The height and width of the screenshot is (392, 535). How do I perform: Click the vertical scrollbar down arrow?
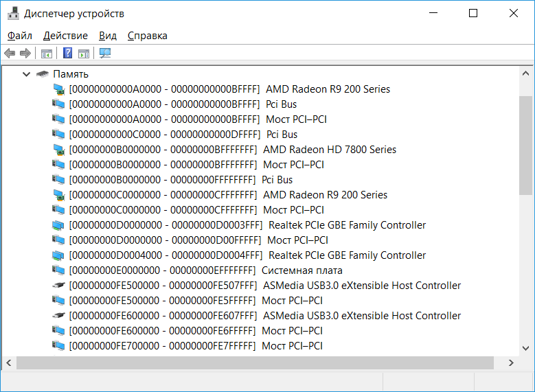(x=525, y=348)
